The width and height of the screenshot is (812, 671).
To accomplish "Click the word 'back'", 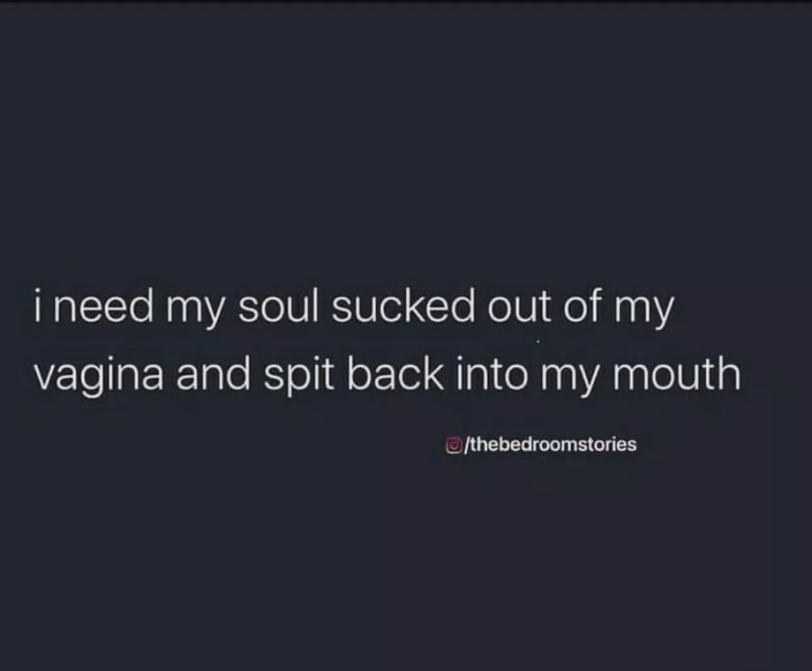I will 396,374.
